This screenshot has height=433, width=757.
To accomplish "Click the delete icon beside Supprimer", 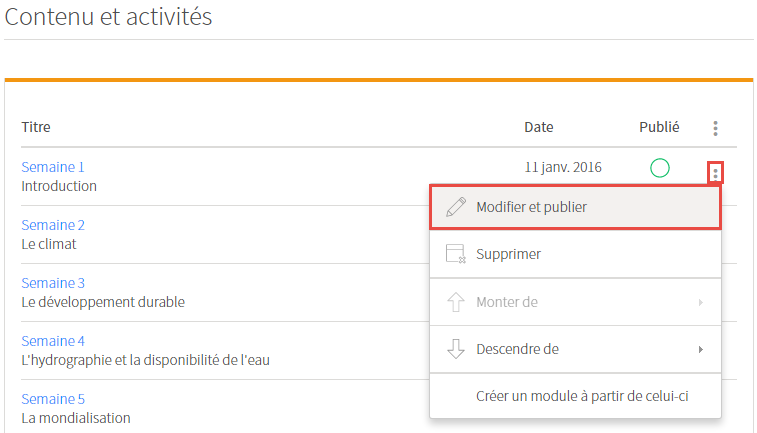I will pyautogui.click(x=456, y=254).
